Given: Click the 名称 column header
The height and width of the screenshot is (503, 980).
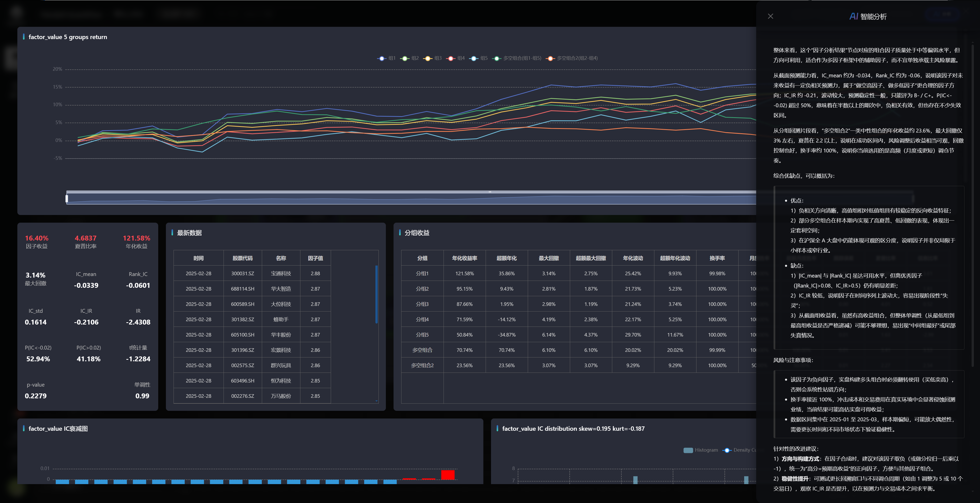Looking at the screenshot, I should point(281,258).
